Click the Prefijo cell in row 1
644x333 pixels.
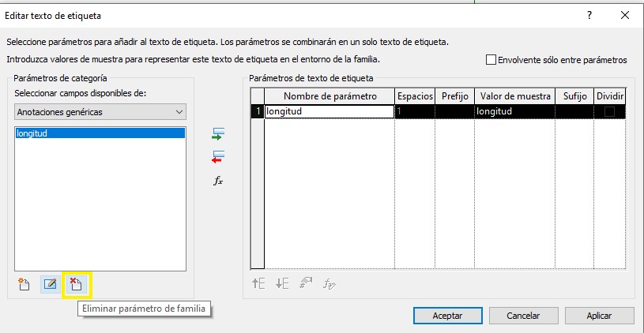454,112
